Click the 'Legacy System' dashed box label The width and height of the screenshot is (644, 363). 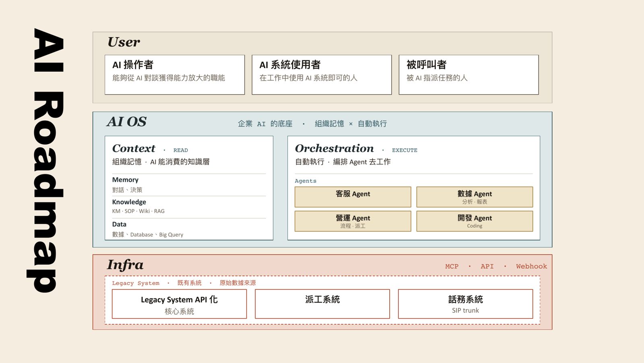(x=136, y=283)
